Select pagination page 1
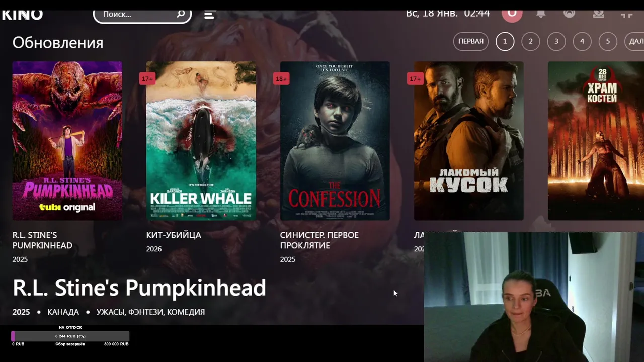This screenshot has height=362, width=644. click(505, 41)
